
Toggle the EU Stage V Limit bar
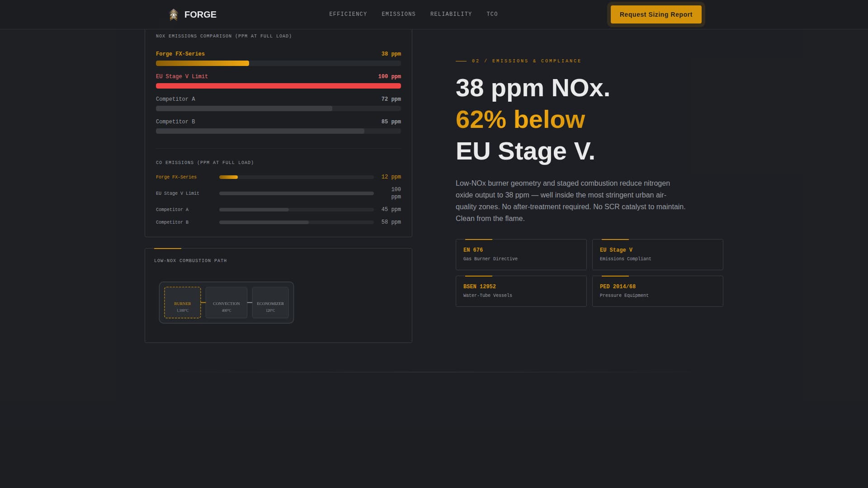point(278,86)
